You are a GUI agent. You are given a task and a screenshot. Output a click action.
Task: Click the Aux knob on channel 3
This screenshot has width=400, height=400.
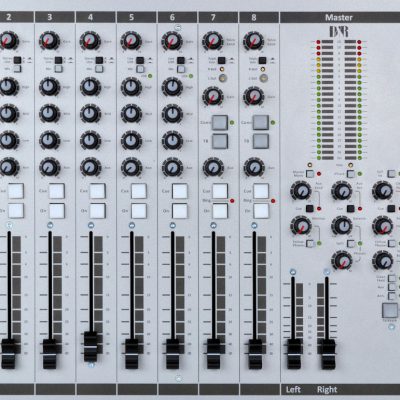pyautogui.click(x=49, y=167)
